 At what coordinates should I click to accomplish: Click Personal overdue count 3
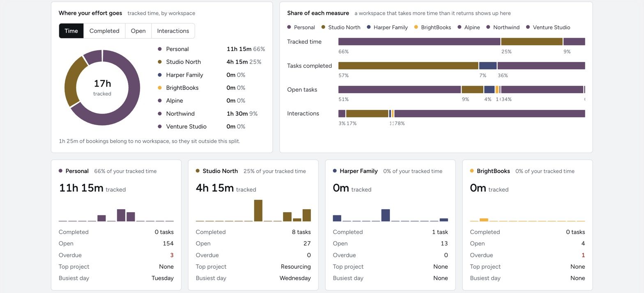pyautogui.click(x=172, y=255)
